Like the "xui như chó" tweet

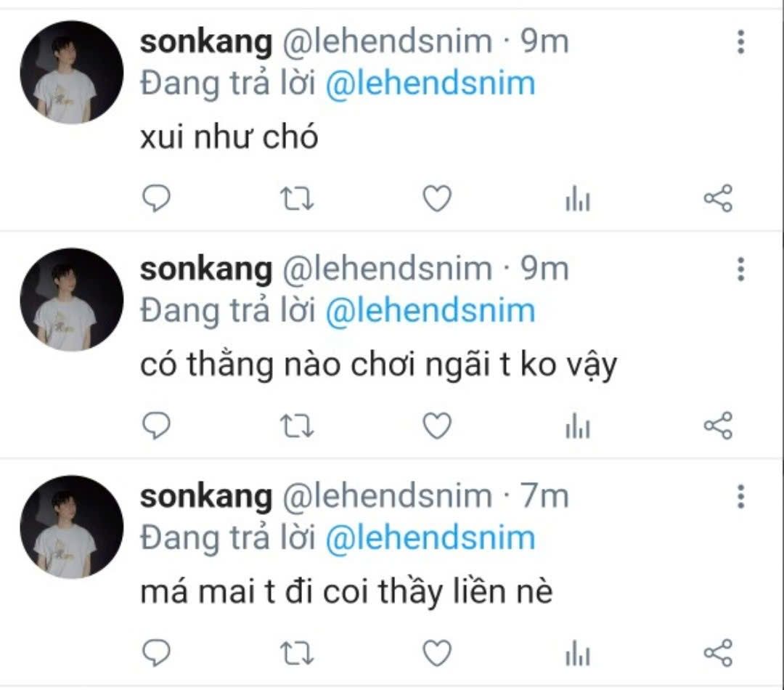pyautogui.click(x=437, y=198)
